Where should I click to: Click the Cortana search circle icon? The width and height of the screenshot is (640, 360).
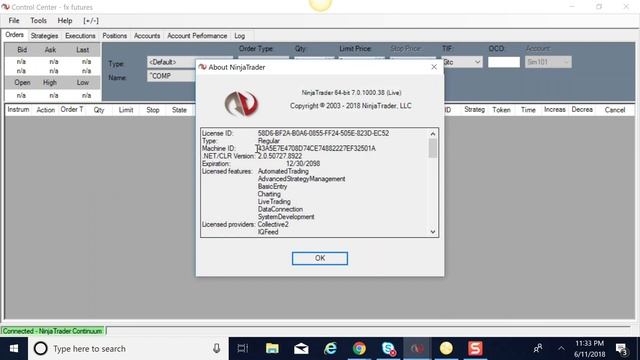pos(40,349)
